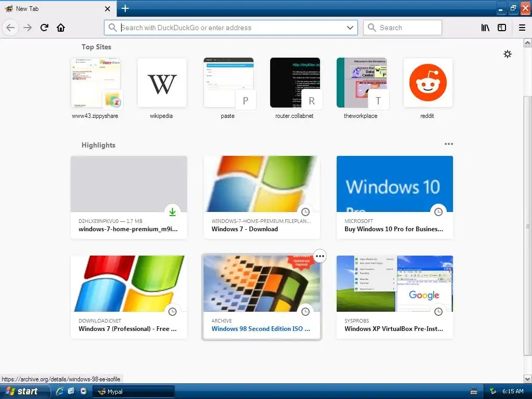Select the New Tab tab
Image resolution: width=532 pixels, height=399 pixels.
pyautogui.click(x=58, y=9)
